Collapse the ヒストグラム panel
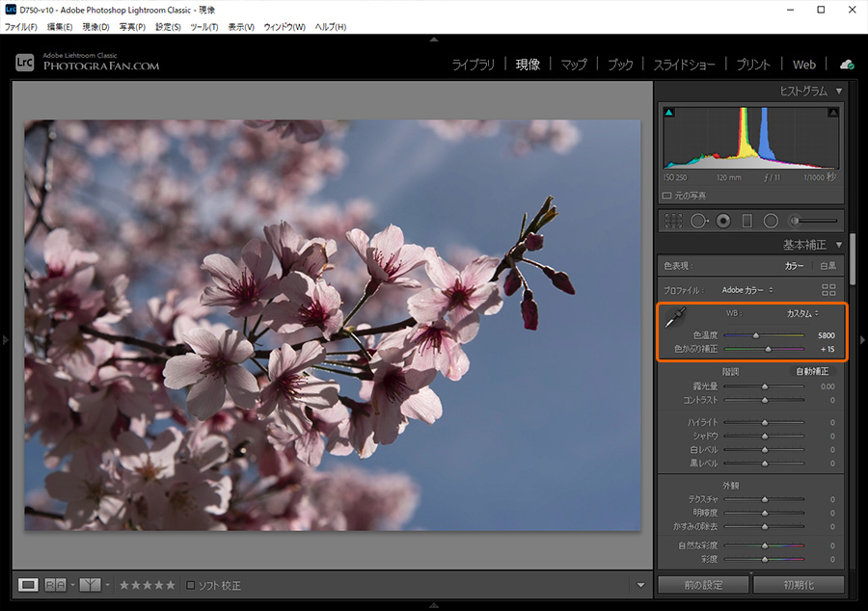 [839, 91]
